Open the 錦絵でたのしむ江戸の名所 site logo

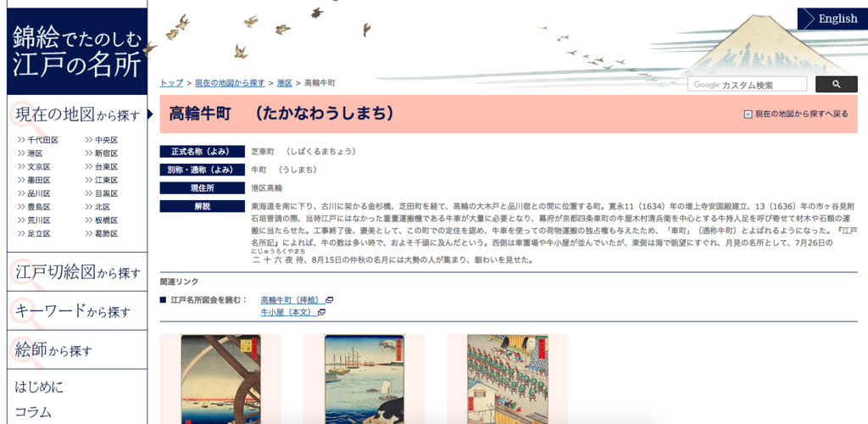click(x=77, y=52)
